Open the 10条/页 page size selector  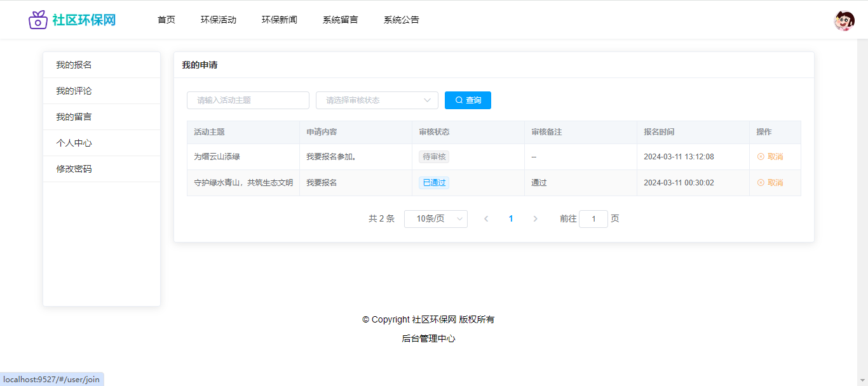[435, 219]
